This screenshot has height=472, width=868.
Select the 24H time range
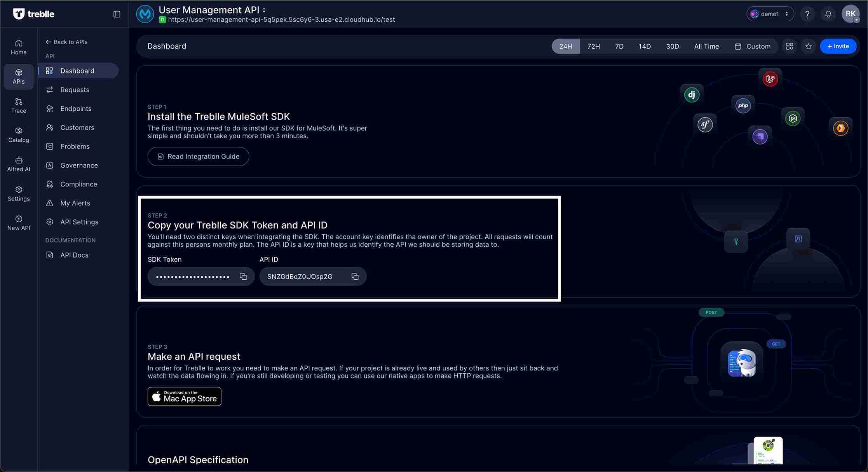coord(565,46)
